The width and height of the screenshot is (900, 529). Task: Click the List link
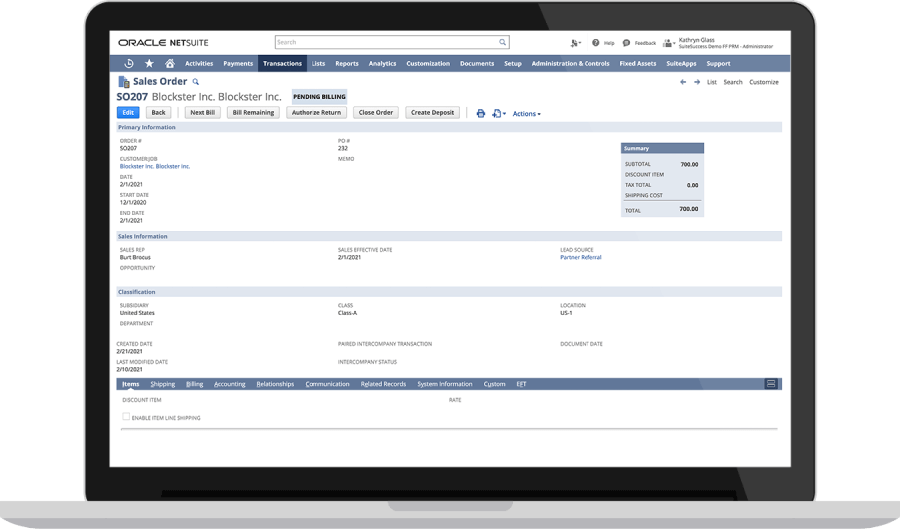(x=712, y=82)
